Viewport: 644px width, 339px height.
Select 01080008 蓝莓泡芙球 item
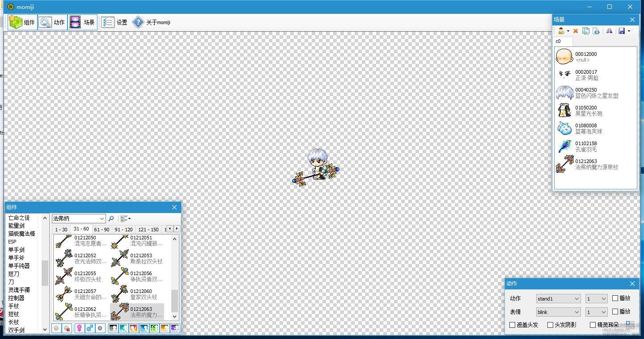[x=595, y=128]
